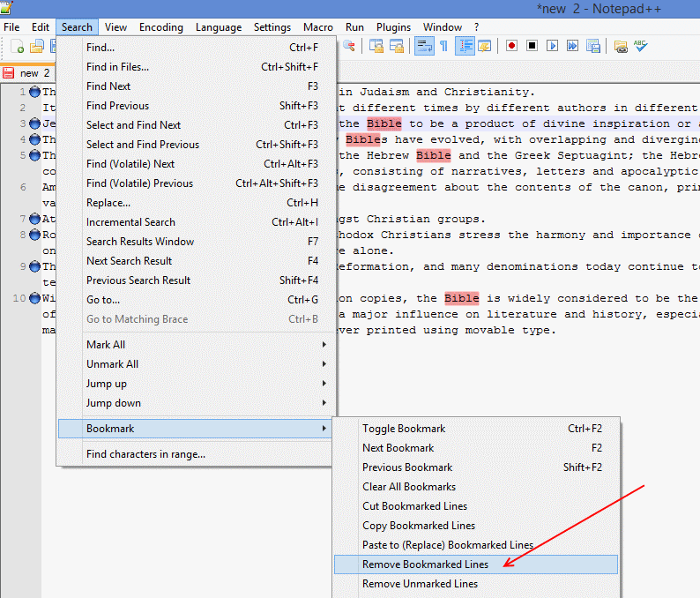
Task: Toggle the bookmark marker on line 1
Action: point(34,92)
